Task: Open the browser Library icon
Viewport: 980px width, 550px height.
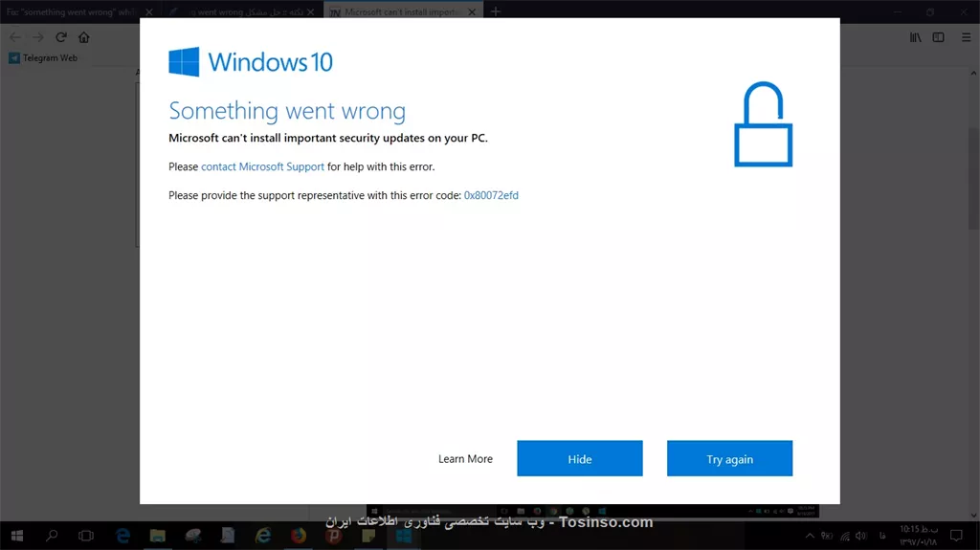Action: click(916, 37)
